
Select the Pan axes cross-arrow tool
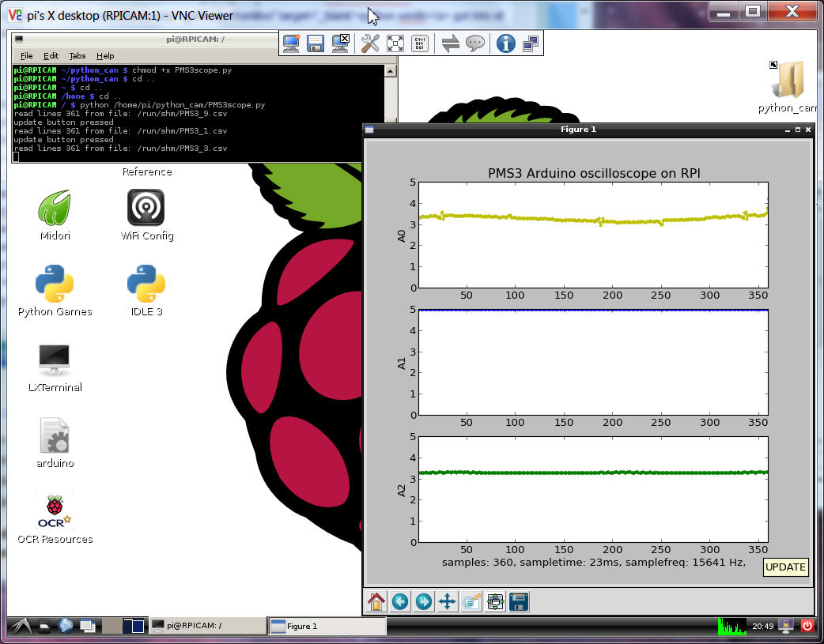447,601
